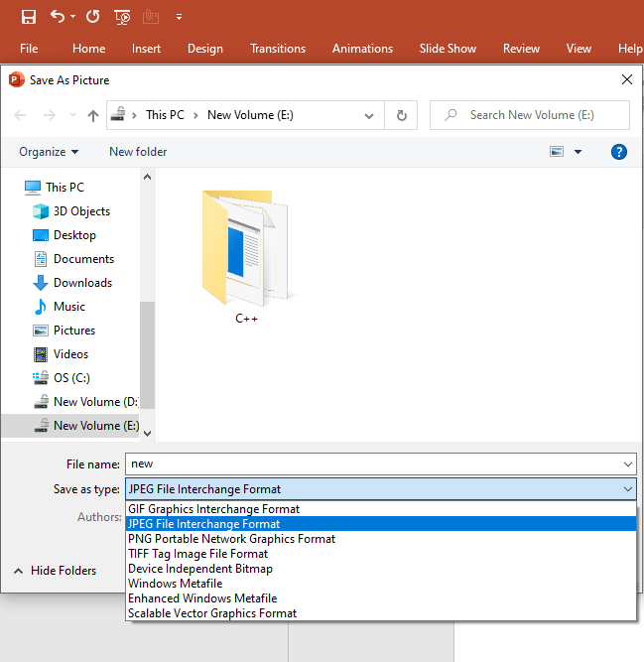This screenshot has height=662, width=644.
Task: Choose JPEG File Interchange Format option
Action: click(x=381, y=524)
